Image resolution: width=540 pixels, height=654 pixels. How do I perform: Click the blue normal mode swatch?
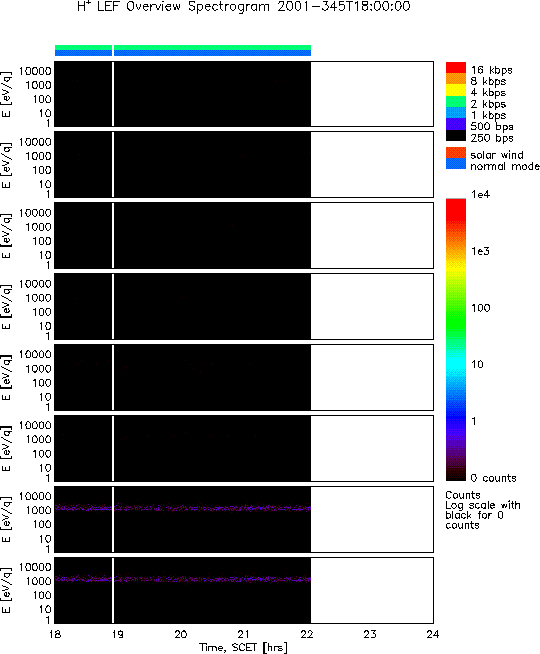456,164
